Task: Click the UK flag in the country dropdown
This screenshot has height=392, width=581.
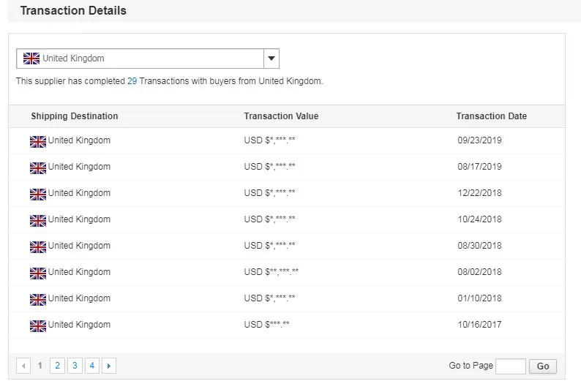Action: click(31, 59)
